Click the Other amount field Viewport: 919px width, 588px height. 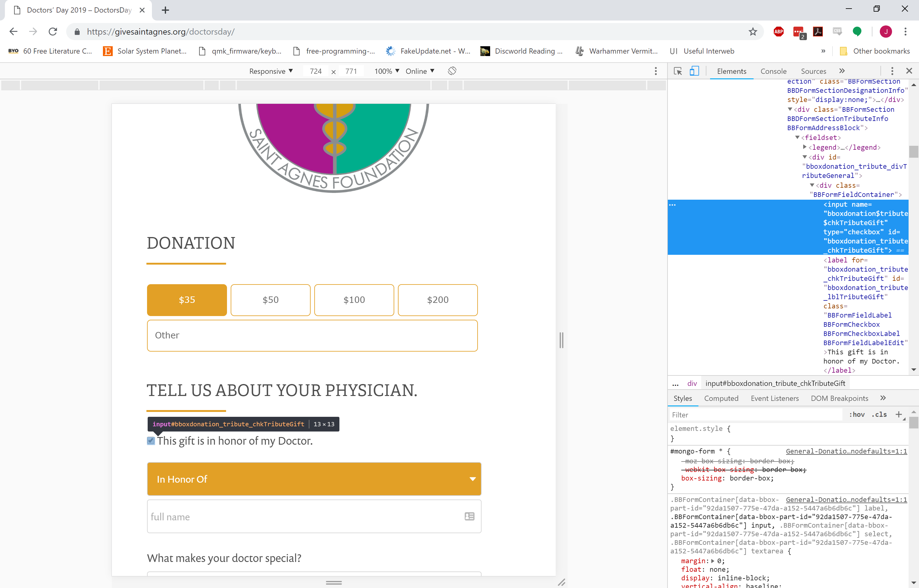(x=312, y=335)
